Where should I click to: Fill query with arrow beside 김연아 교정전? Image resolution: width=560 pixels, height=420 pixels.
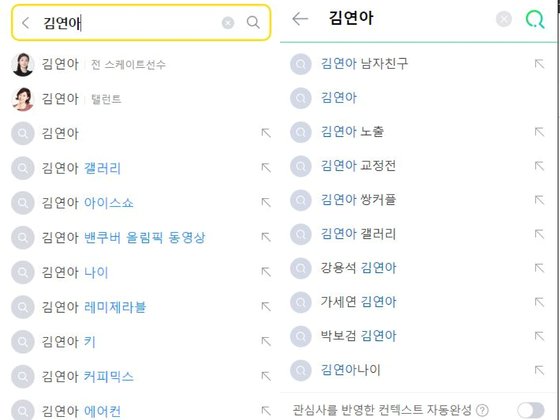pos(539,166)
